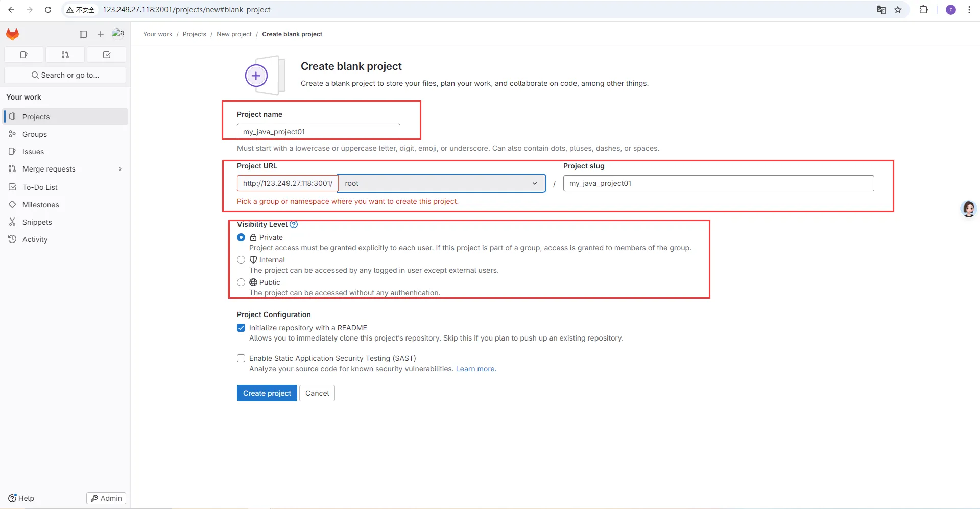The image size is (980, 509).
Task: Open Issues in the sidebar
Action: [65, 152]
